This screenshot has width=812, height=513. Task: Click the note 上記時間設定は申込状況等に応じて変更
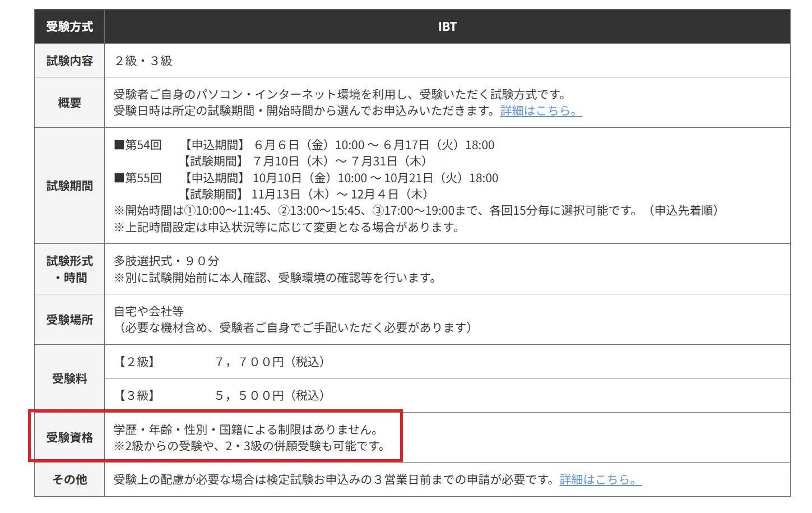(x=287, y=228)
